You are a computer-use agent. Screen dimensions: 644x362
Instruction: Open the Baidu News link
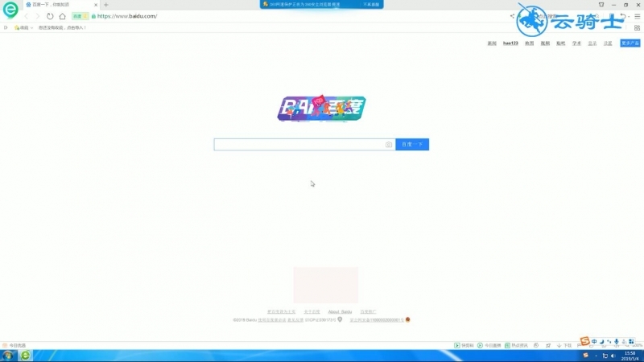click(x=492, y=43)
